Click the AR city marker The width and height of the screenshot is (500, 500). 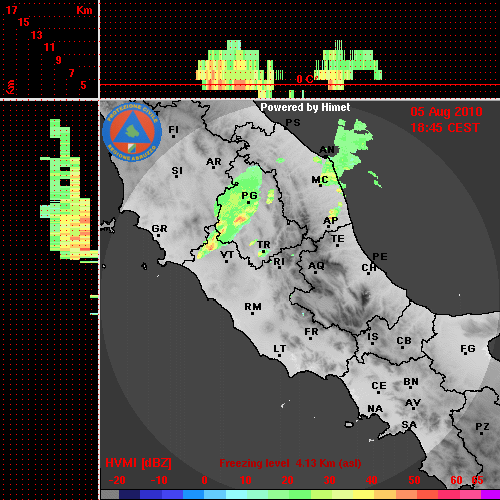coord(213,167)
